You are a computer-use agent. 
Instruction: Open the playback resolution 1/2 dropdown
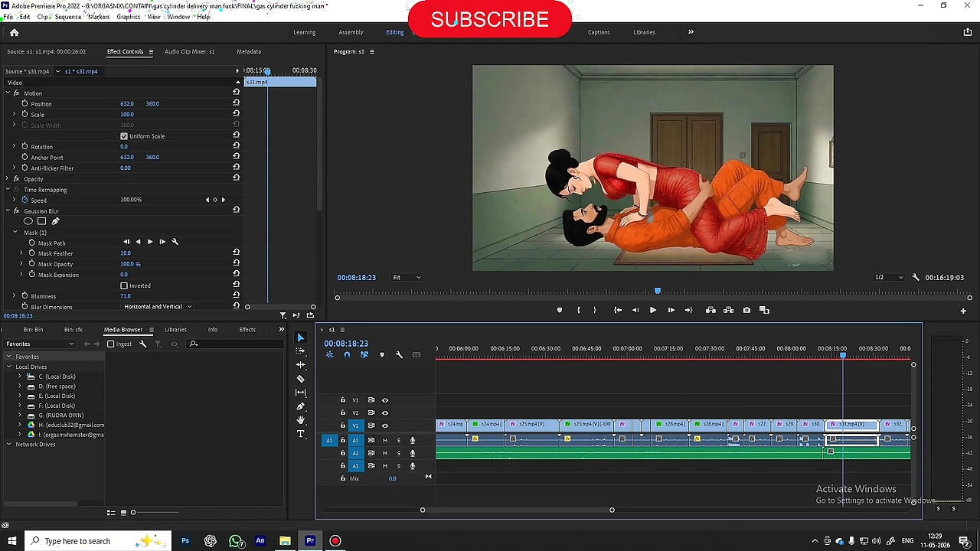click(x=888, y=277)
